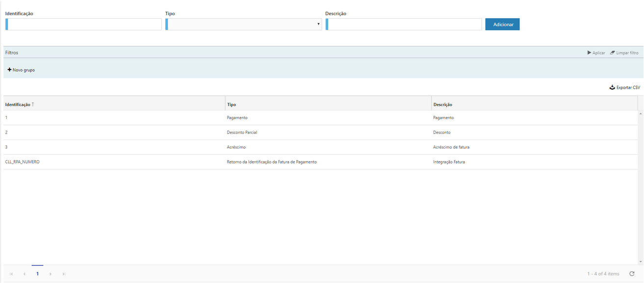This screenshot has width=644, height=283.
Task: Go to the next page arrow
Action: 51,274
